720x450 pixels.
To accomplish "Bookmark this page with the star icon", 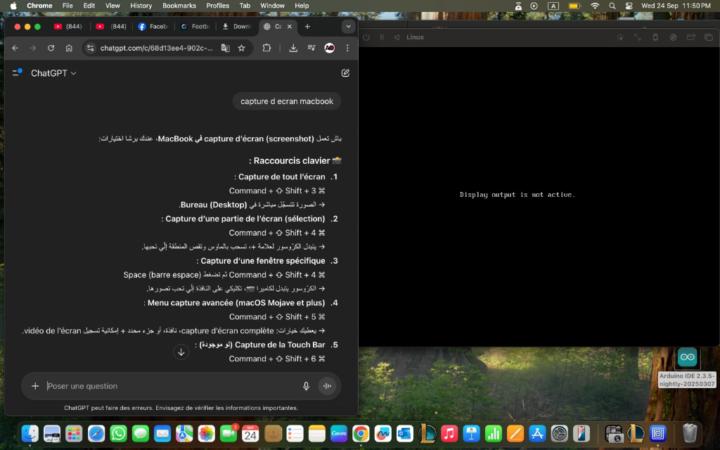I will (241, 48).
